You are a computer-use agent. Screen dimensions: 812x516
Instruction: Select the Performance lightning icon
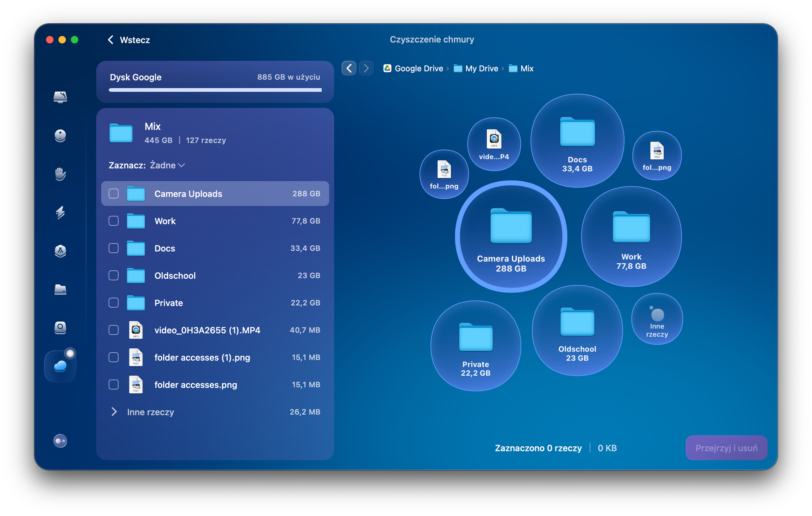(x=60, y=213)
